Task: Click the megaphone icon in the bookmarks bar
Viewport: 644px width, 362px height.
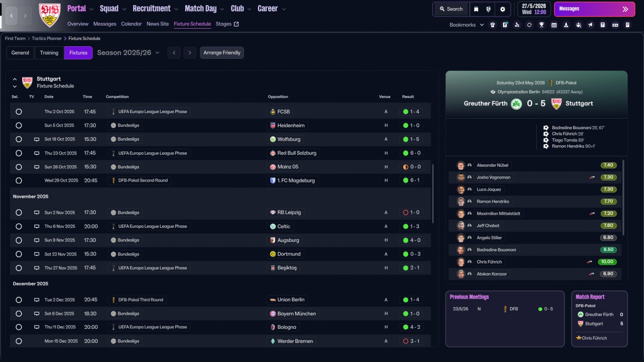Action: point(590,25)
